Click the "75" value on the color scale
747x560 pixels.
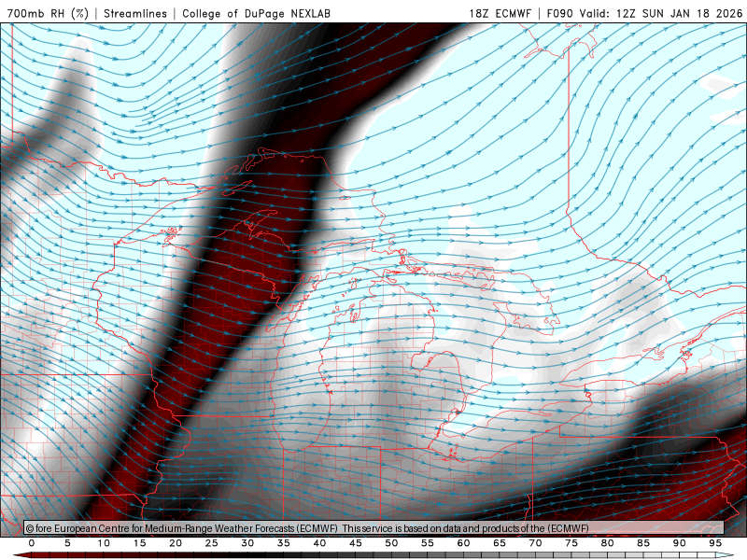point(571,543)
